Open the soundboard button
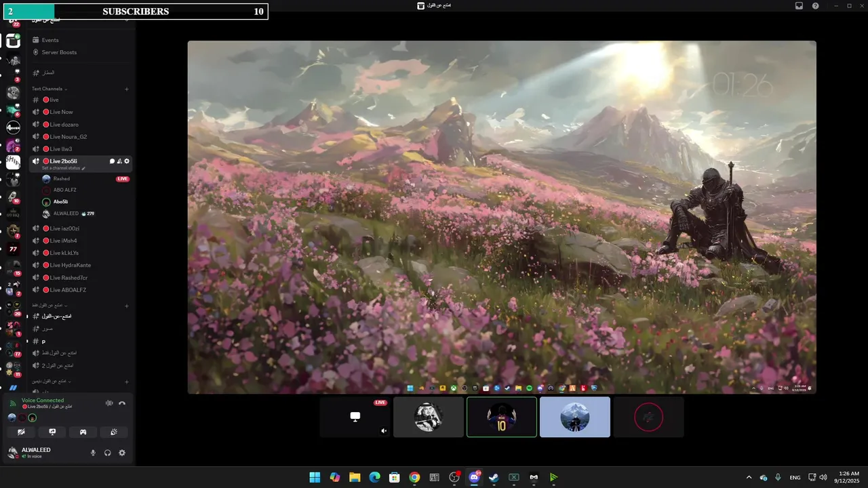Viewport: 868px width, 488px height. coord(114,432)
